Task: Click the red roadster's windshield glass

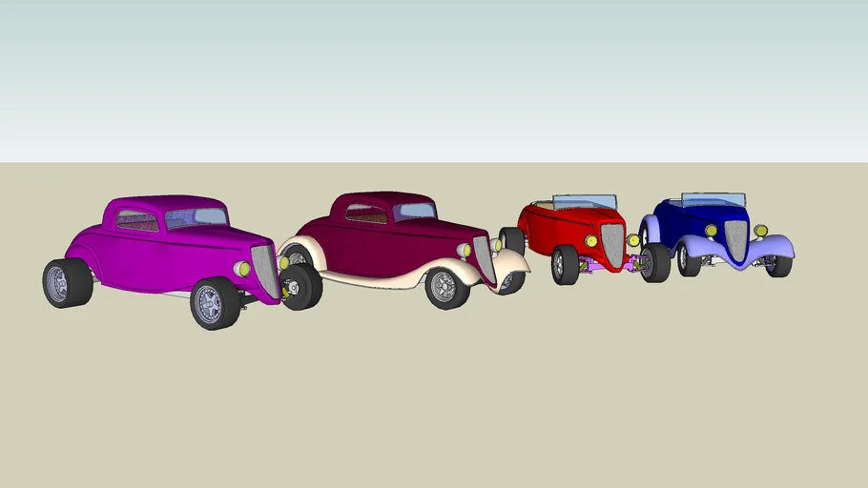Action: (584, 202)
